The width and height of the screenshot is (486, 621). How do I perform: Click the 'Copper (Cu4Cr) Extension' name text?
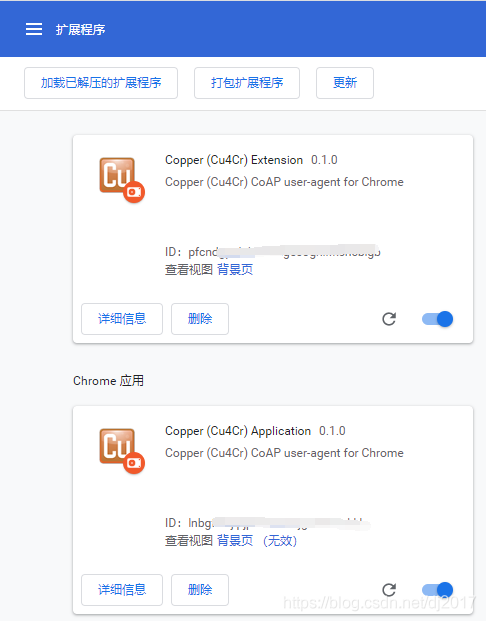pos(234,160)
